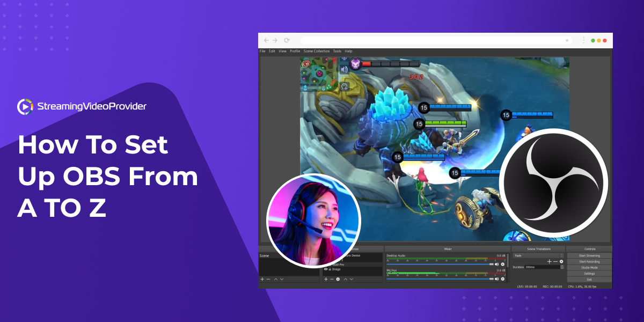Open Mic/Aux settings gear in Mixer
This screenshot has width=644, height=322.
(503, 279)
